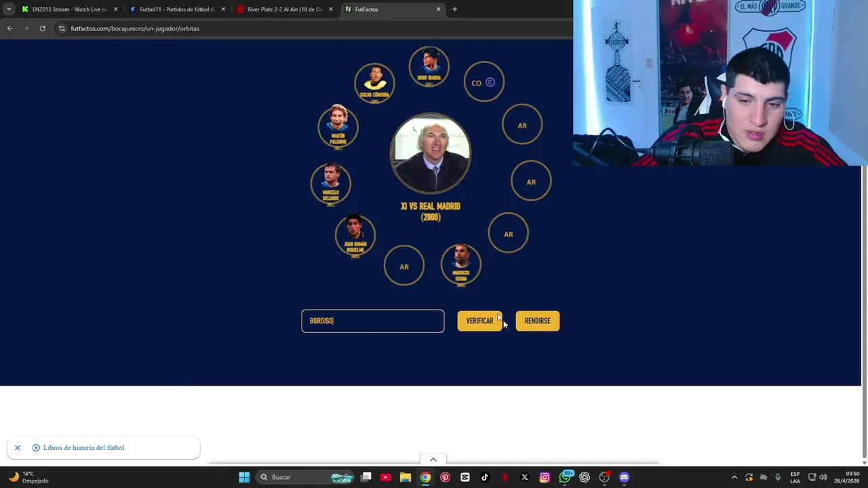This screenshot has width=868, height=488.
Task: Open the Windows Start menu
Action: click(x=244, y=477)
